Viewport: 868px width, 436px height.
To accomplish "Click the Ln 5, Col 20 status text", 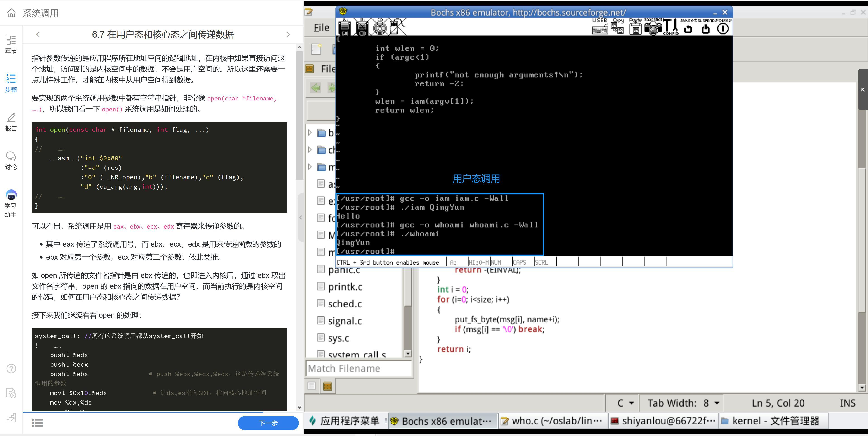I will point(778,403).
